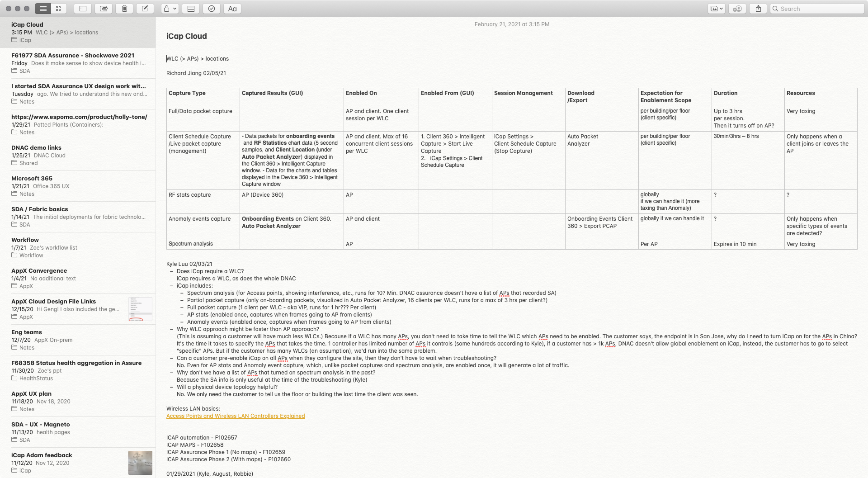Image resolution: width=868 pixels, height=478 pixels.
Task: Delete the current note with trash icon
Action: (x=124, y=9)
